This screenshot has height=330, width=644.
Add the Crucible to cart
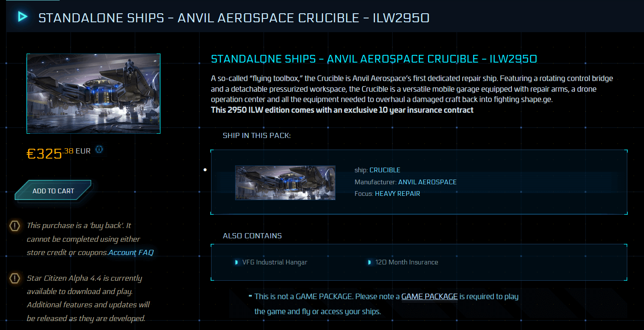pos(53,191)
